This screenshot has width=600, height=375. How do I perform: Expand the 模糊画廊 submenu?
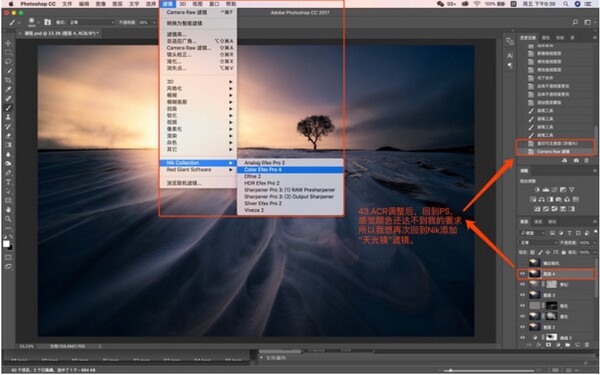click(198, 102)
